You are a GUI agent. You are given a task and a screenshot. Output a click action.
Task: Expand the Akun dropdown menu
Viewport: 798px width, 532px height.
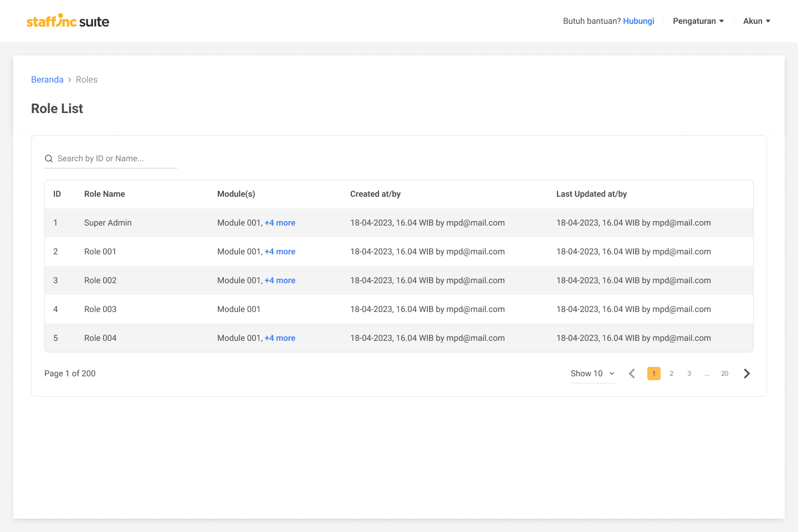point(756,21)
